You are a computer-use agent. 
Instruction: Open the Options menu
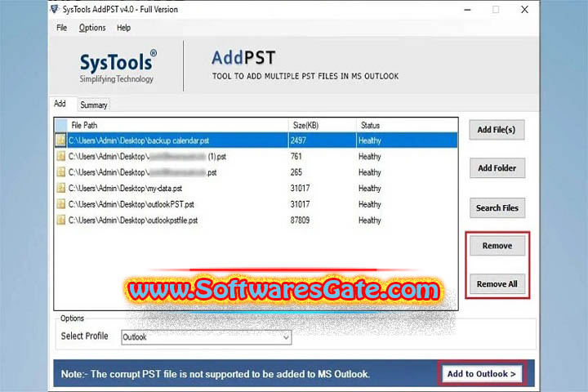tap(92, 28)
